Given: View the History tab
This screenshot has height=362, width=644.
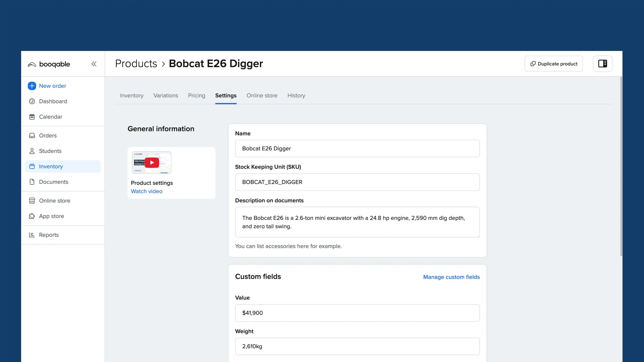Looking at the screenshot, I should (296, 95).
